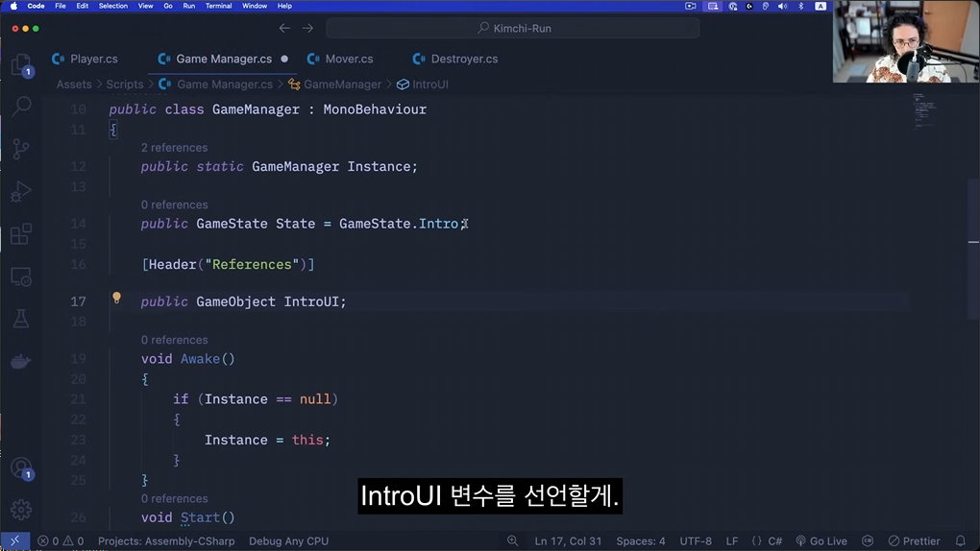Image resolution: width=980 pixels, height=551 pixels.
Task: Open the Manage gear settings icon
Action: point(20,510)
